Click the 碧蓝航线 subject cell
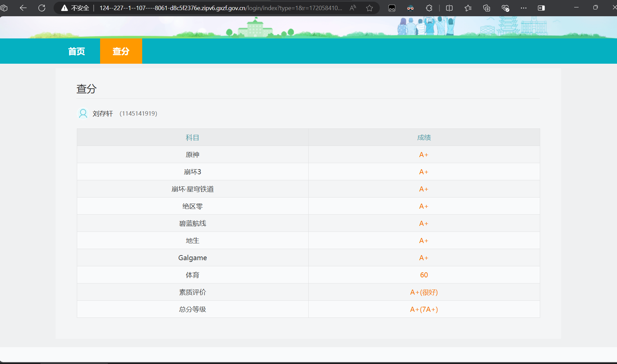This screenshot has width=617, height=364. click(x=192, y=223)
